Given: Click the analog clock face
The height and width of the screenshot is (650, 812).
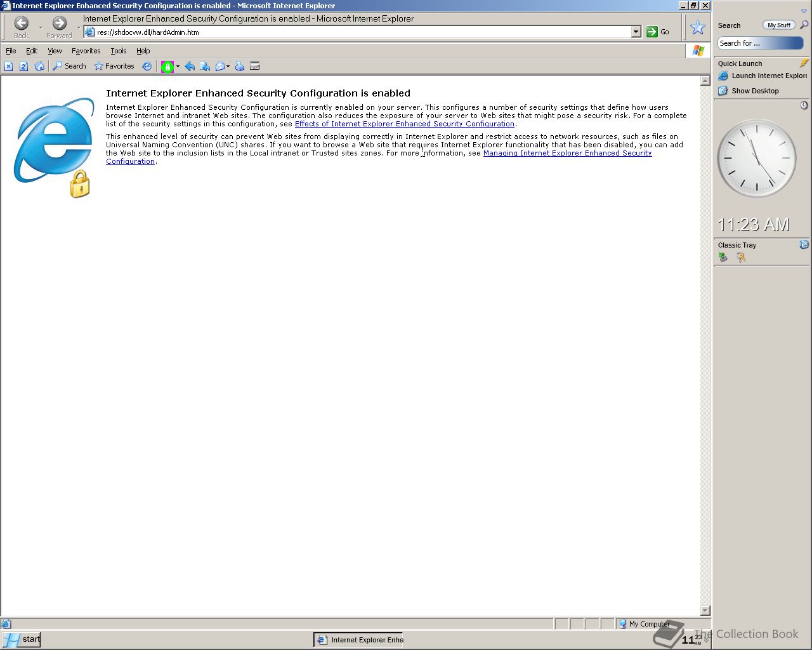Looking at the screenshot, I should (757, 158).
